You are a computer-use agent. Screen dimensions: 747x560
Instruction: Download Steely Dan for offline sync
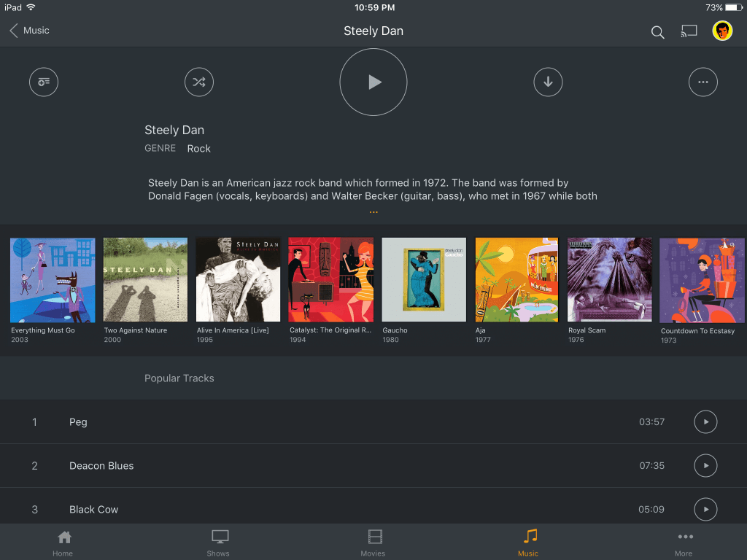coord(548,82)
